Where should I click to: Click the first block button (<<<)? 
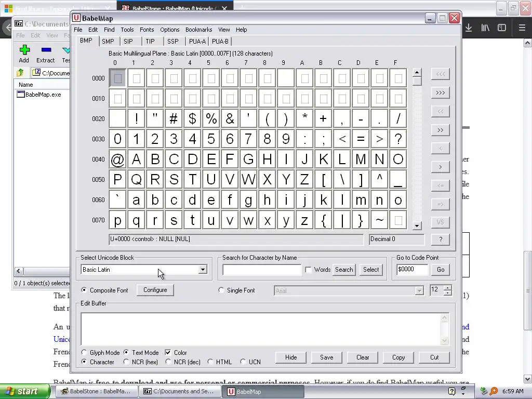[x=440, y=74]
